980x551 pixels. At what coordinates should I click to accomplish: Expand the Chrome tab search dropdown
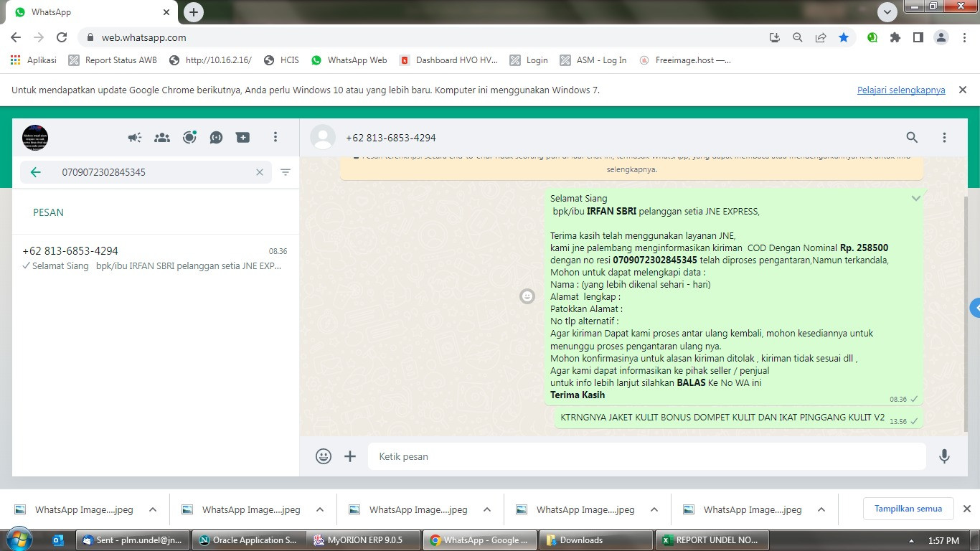pos(887,12)
